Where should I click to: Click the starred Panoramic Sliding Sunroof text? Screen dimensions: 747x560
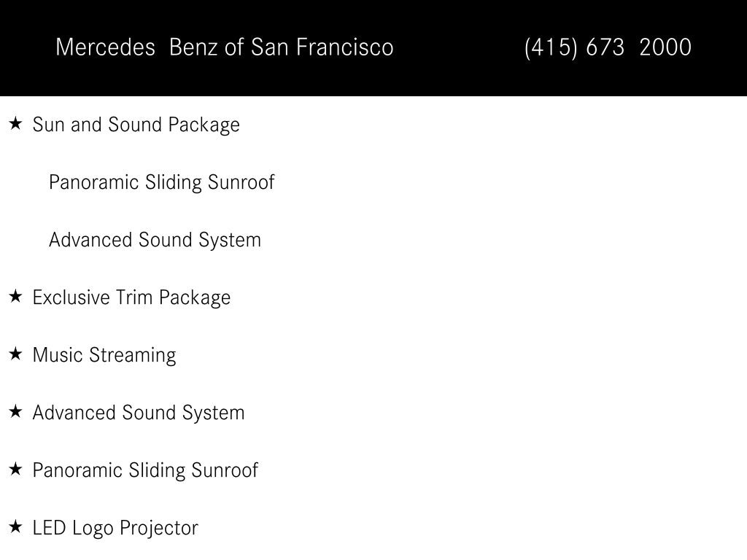point(145,470)
